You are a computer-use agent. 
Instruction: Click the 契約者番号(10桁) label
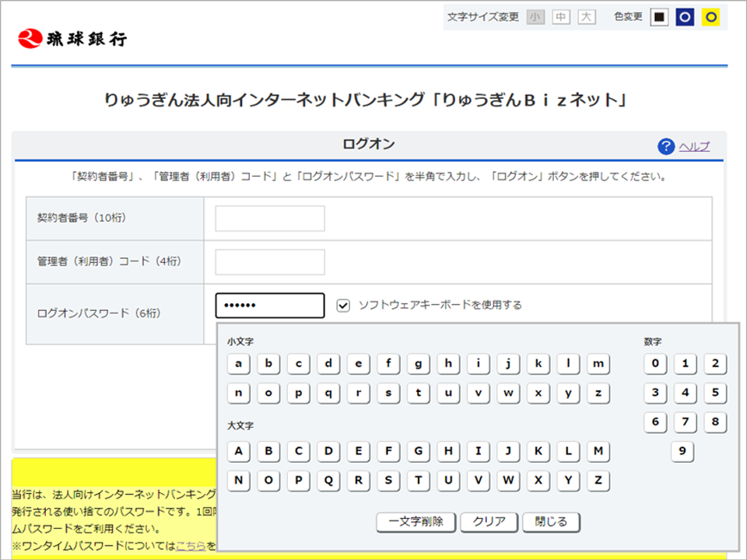(82, 218)
